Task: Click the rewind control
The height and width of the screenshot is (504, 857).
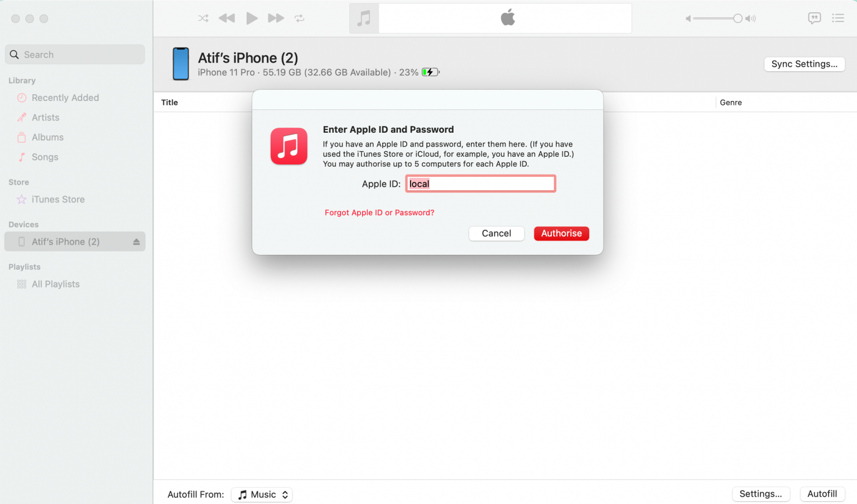Action: click(227, 18)
